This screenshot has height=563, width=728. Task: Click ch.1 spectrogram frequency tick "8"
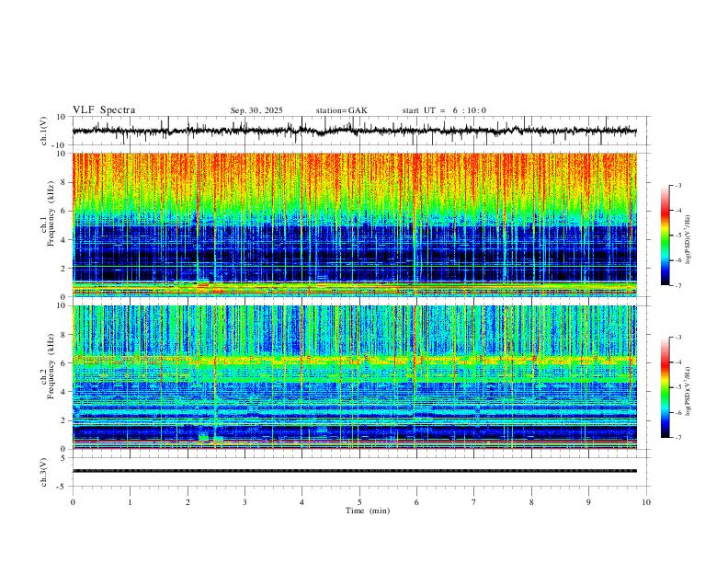click(x=64, y=182)
